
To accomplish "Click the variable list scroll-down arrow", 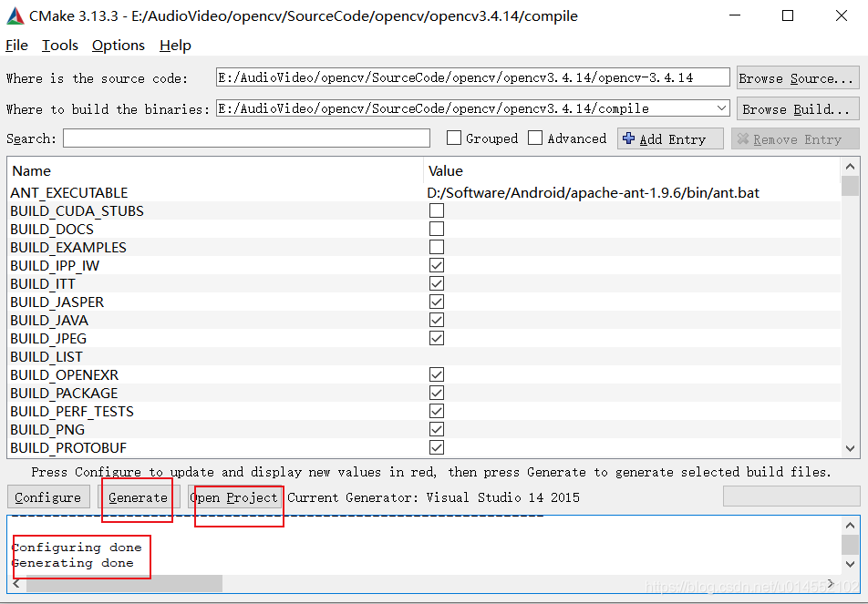I will [x=851, y=448].
